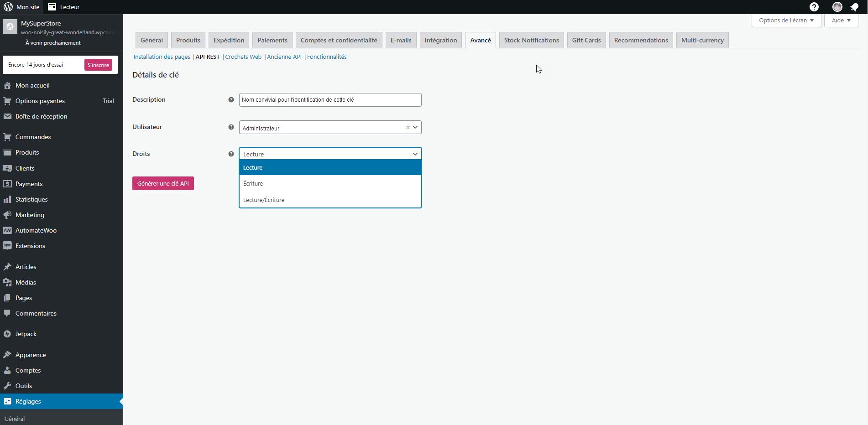Screen dimensions: 868x425
Task: Select Lecture/Écriture permission option
Action: click(x=264, y=200)
